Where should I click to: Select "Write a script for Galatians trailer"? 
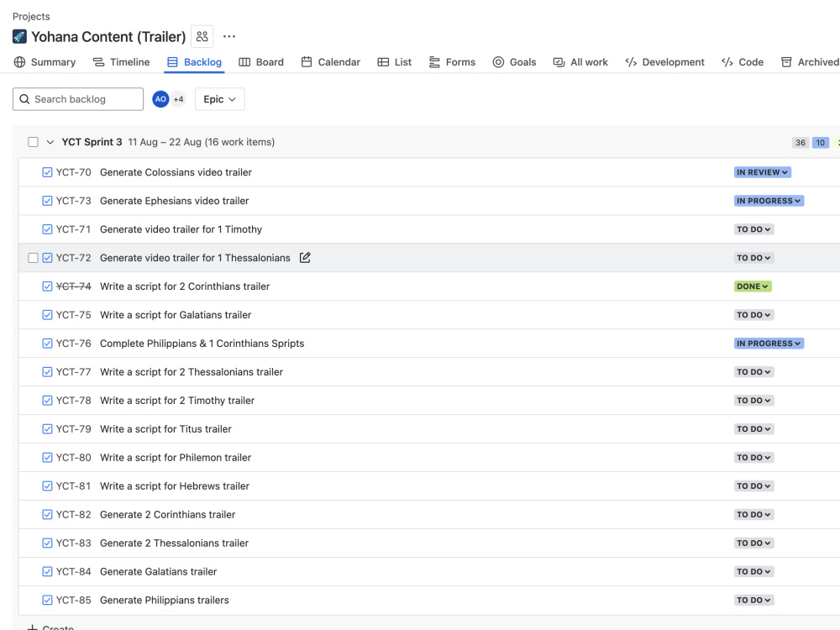(x=176, y=315)
